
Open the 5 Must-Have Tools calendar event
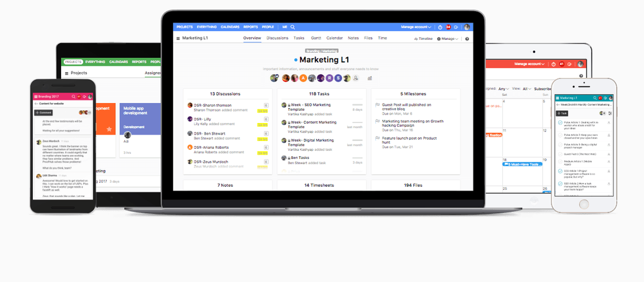click(522, 164)
